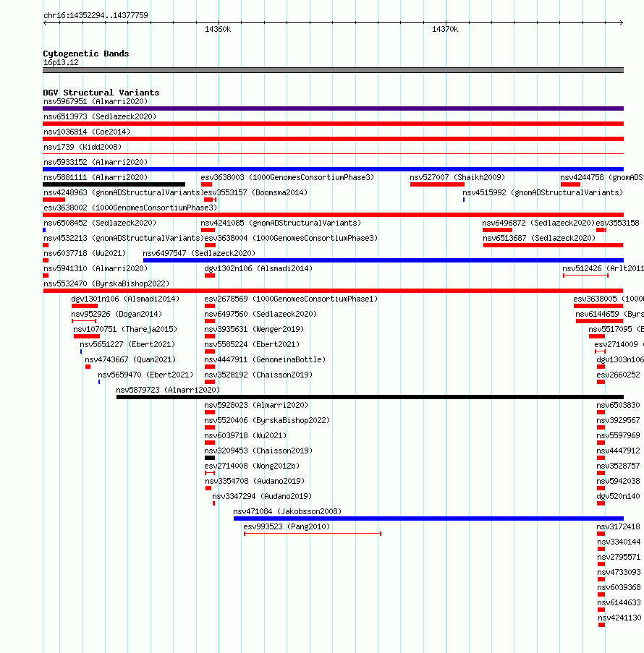The height and width of the screenshot is (653, 644).
Task: Click the 14360k ruler position label
Action: pos(218,29)
